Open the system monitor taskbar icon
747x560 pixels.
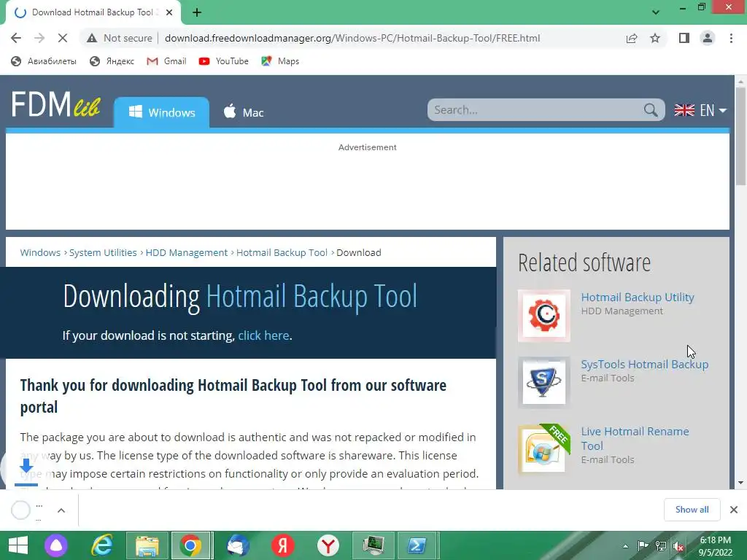tap(373, 545)
